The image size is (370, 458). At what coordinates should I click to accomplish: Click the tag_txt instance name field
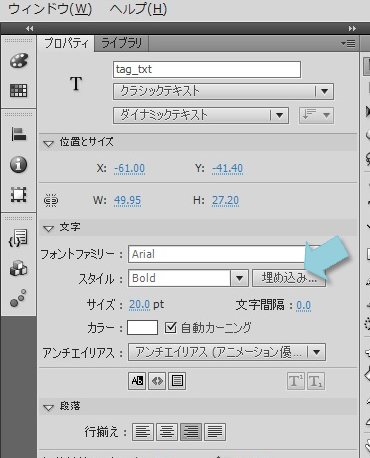click(x=207, y=69)
